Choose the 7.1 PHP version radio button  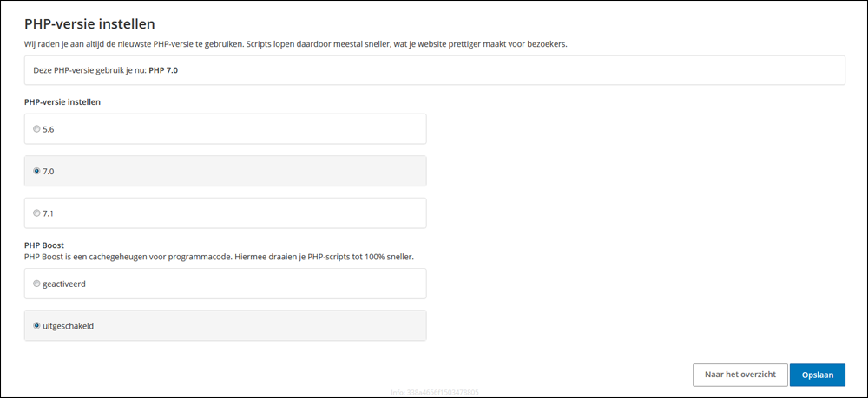(x=36, y=212)
